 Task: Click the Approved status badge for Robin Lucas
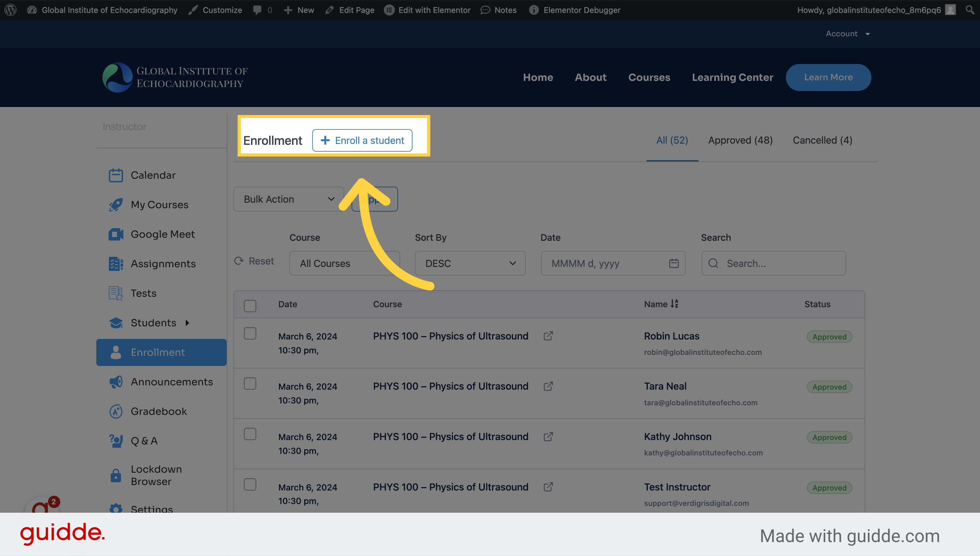point(829,336)
